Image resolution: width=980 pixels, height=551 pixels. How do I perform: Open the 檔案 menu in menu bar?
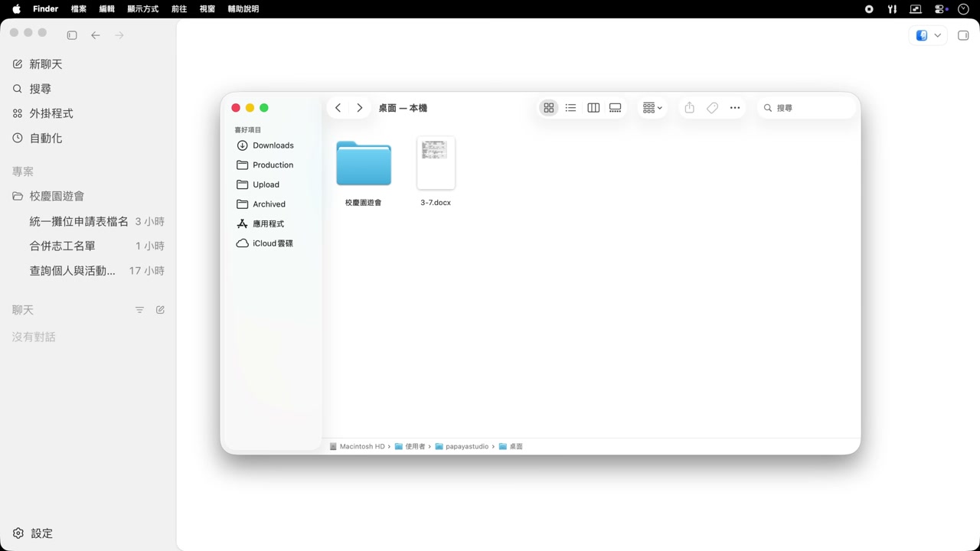[x=78, y=9]
